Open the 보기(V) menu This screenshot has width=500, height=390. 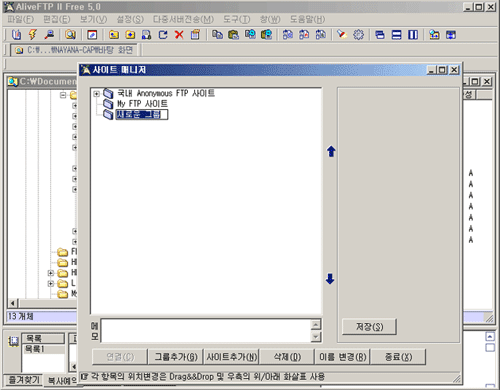[x=93, y=19]
